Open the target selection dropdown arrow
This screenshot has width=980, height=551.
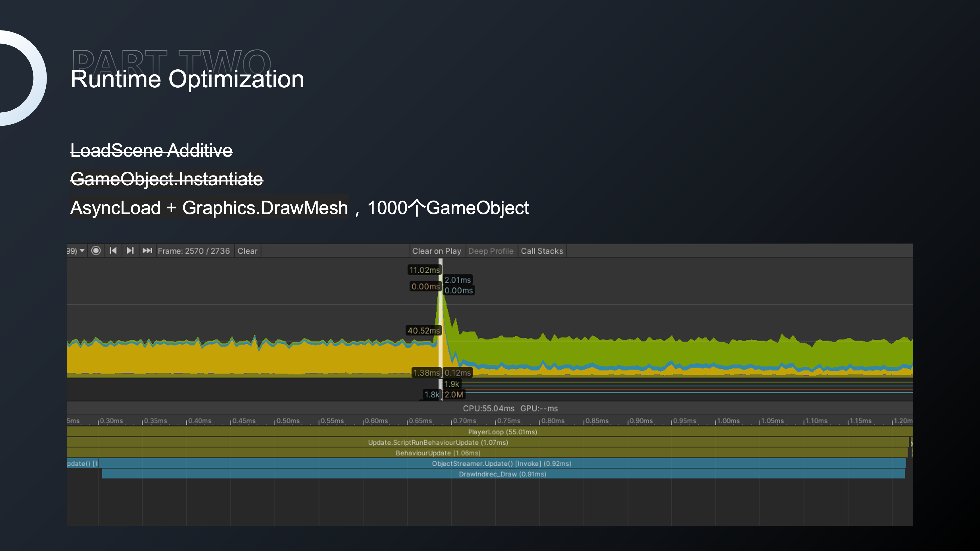tap(82, 251)
